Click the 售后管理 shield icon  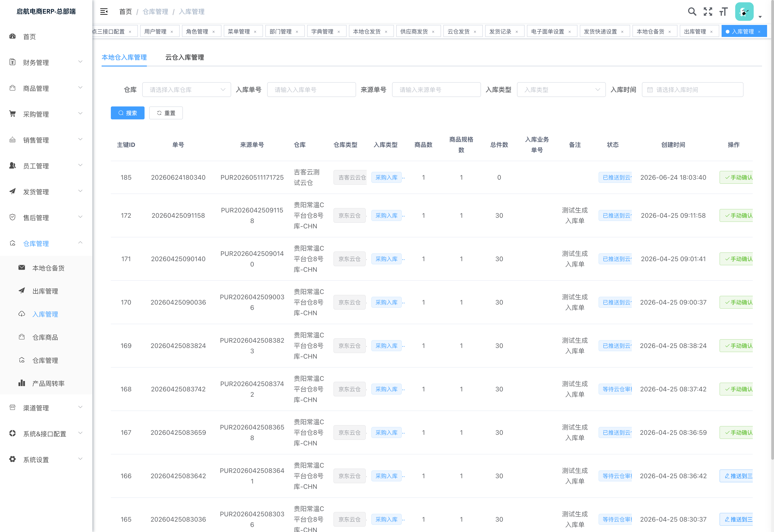coord(13,217)
